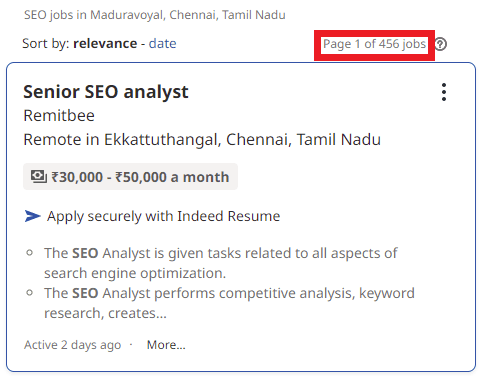
Task: Click the ₹30,000 - ₹50,000 a month salary
Action: [x=140, y=177]
